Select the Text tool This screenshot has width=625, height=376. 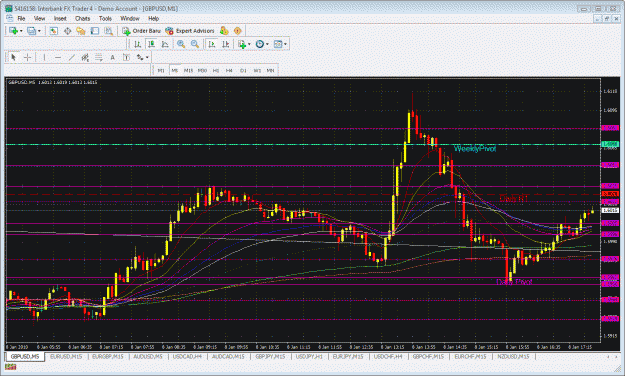coord(112,57)
